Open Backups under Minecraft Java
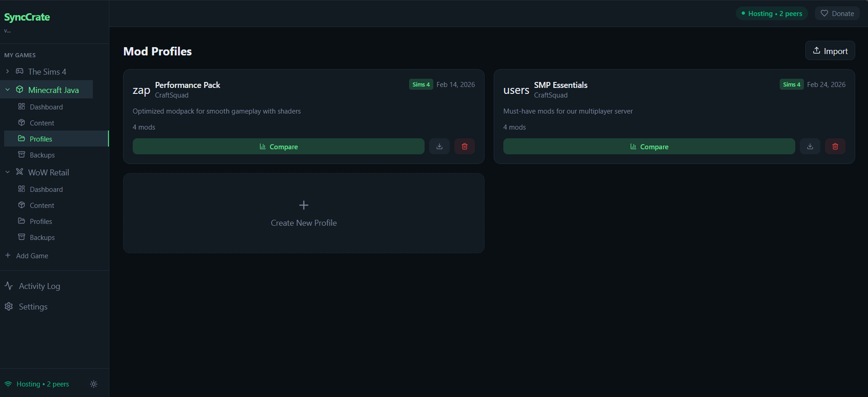This screenshot has height=397, width=868. coord(42,155)
